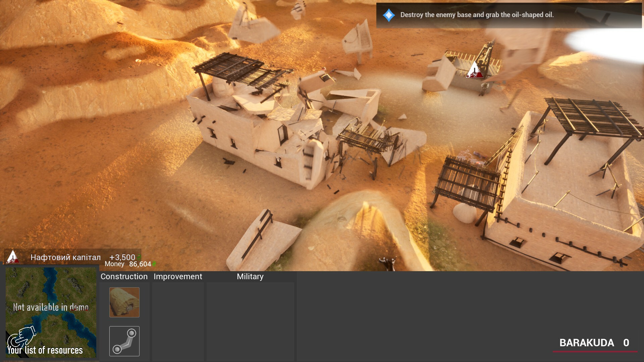
Task: Click the Нафтовий капітал mission title
Action: [65, 257]
